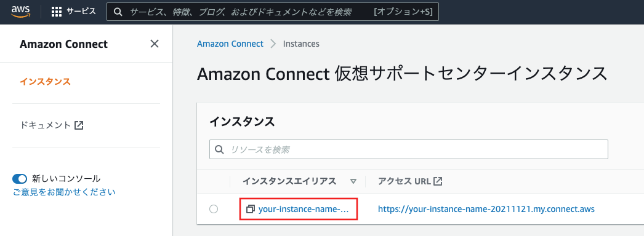Click Amazon Connect in the breadcrumb
644x236 pixels.
coord(230,44)
